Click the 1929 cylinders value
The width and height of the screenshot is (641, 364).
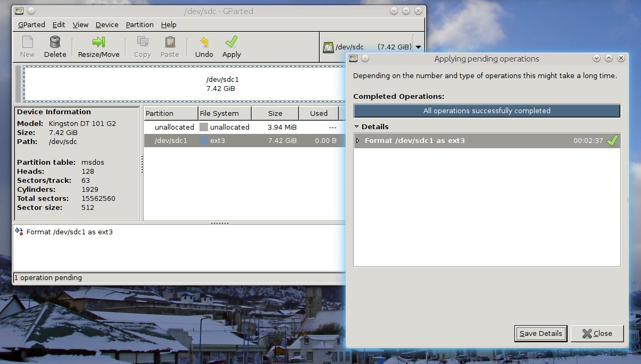tap(90, 189)
